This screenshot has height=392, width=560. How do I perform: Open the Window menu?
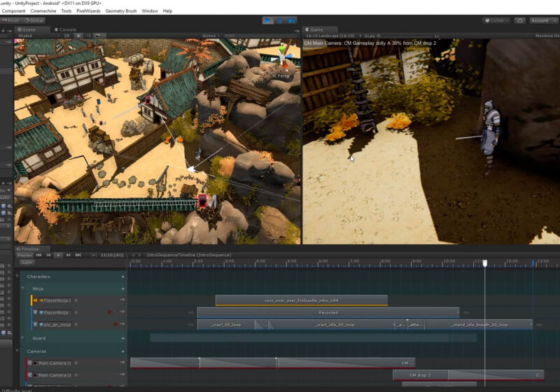[x=150, y=11]
